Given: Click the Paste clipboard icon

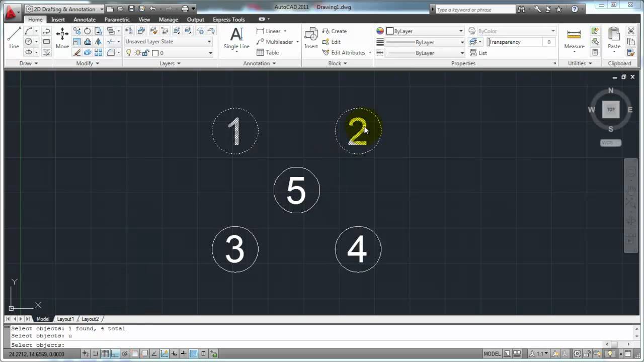Looking at the screenshot, I should 614,39.
